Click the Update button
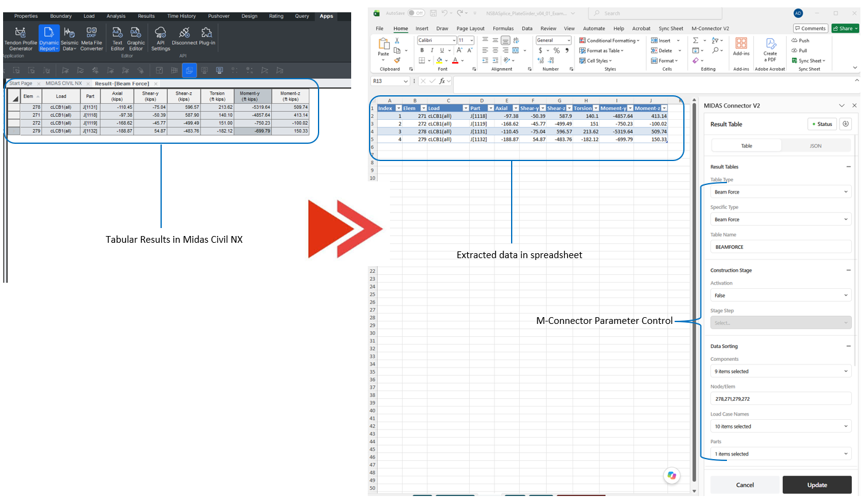Screen dimensions: 861x504 pyautogui.click(x=817, y=485)
